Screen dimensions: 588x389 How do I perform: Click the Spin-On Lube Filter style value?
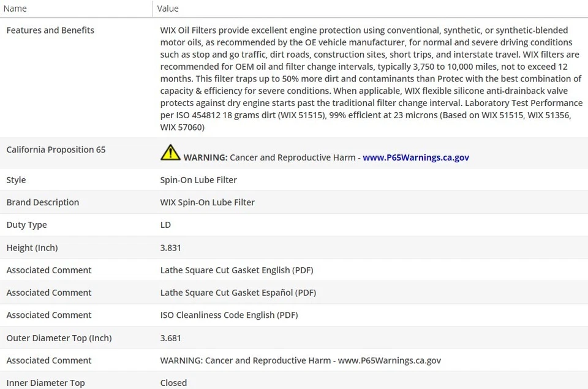(198, 180)
